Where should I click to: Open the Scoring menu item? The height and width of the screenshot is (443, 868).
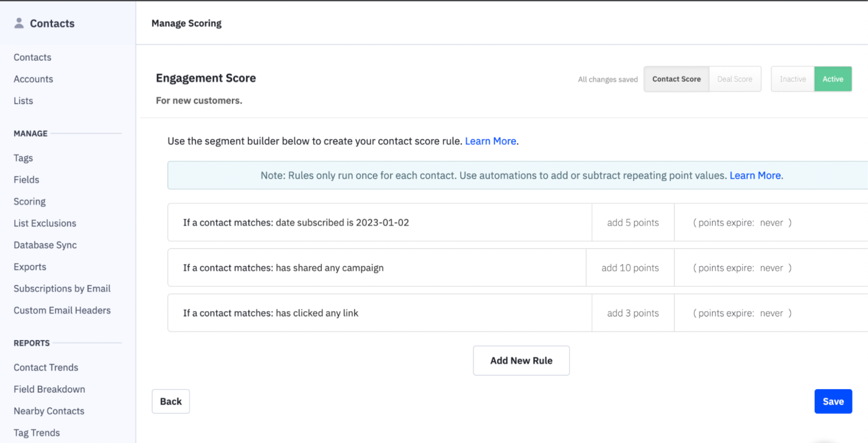click(x=30, y=201)
